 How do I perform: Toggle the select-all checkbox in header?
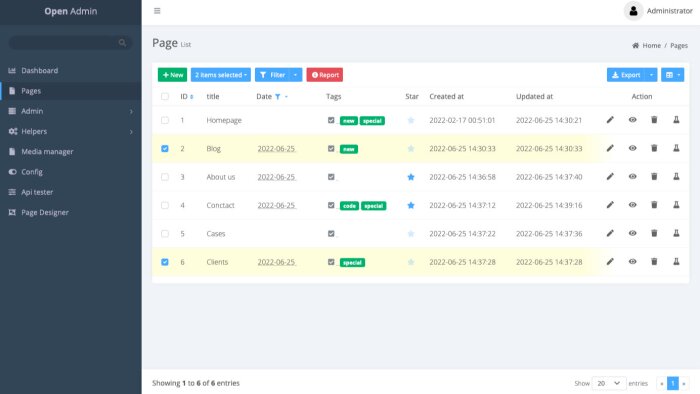[x=165, y=96]
